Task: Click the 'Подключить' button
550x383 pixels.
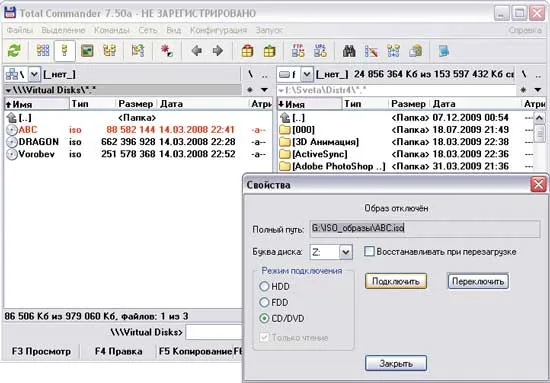Action: pos(396,281)
